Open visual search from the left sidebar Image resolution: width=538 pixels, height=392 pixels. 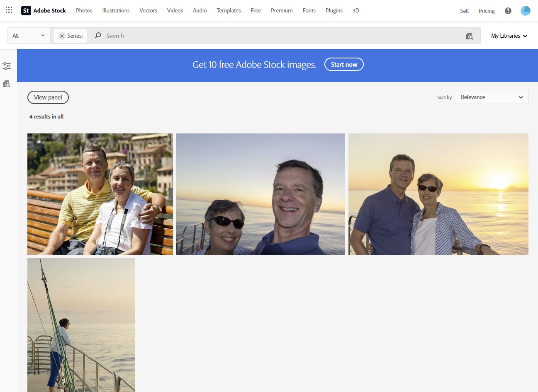click(7, 84)
